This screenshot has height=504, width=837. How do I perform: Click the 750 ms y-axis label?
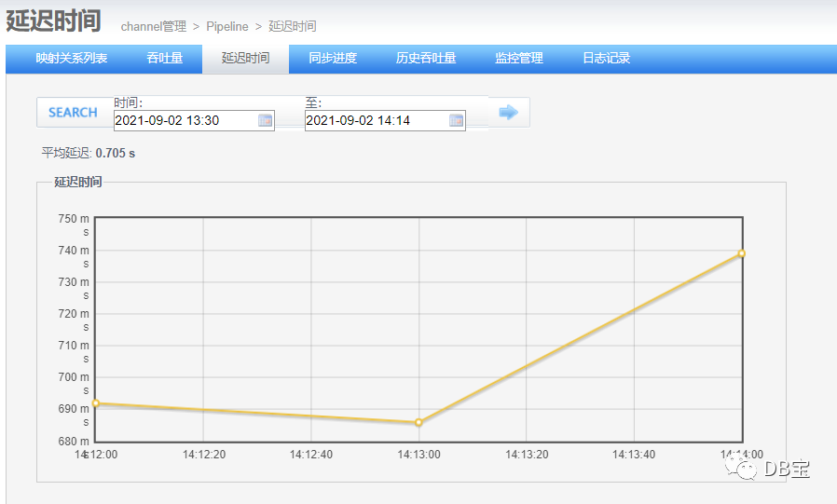click(75, 225)
